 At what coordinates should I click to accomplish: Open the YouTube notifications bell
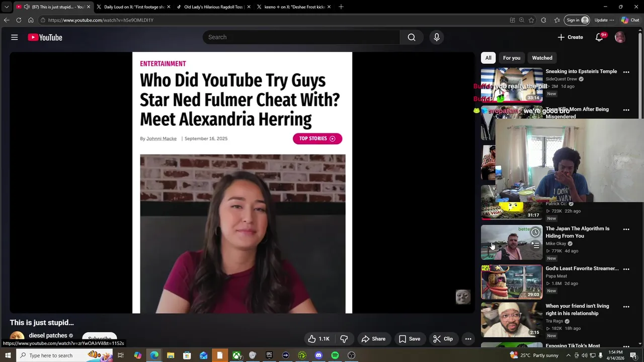pos(599,37)
